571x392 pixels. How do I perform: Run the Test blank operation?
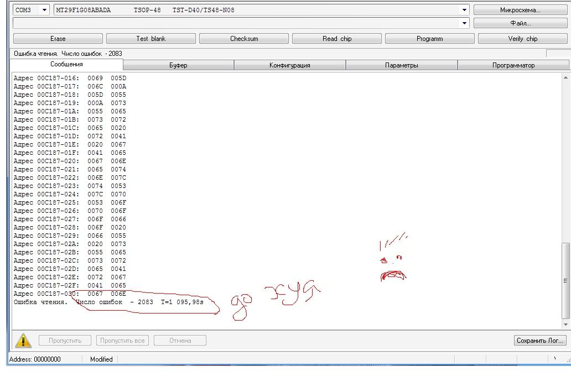[151, 39]
